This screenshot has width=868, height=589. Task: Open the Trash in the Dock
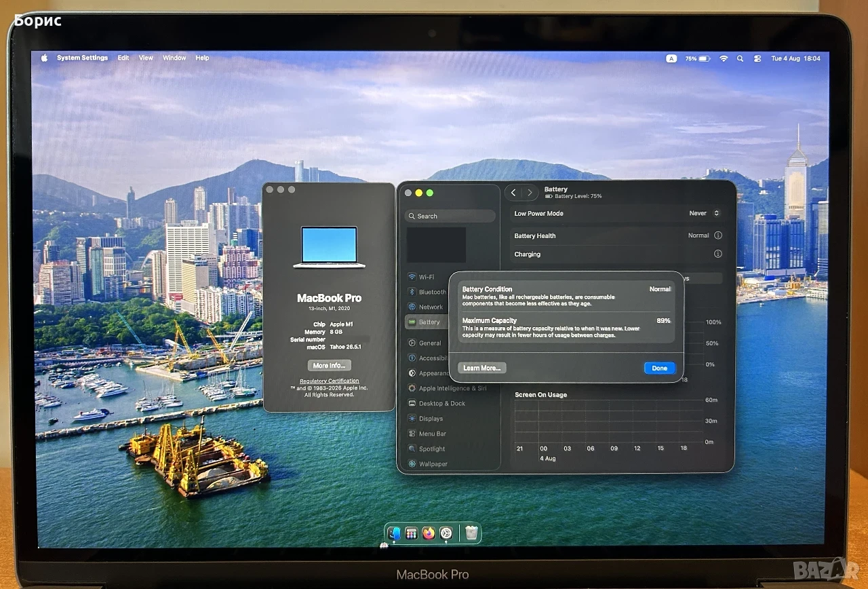(471, 533)
